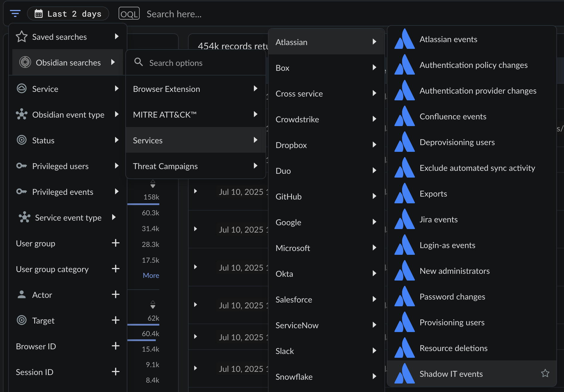Click the Actor person icon
564x392 pixels.
coord(22,294)
